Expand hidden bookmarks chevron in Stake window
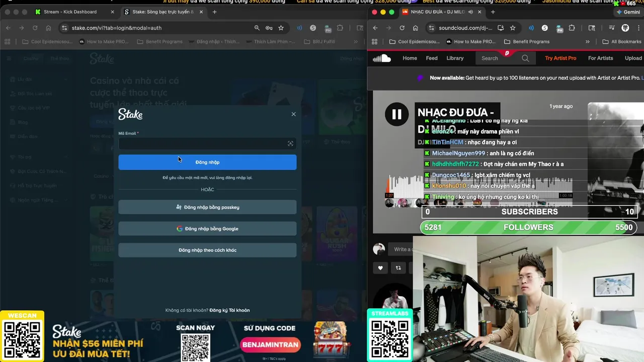This screenshot has height=362, width=644. click(x=356, y=42)
